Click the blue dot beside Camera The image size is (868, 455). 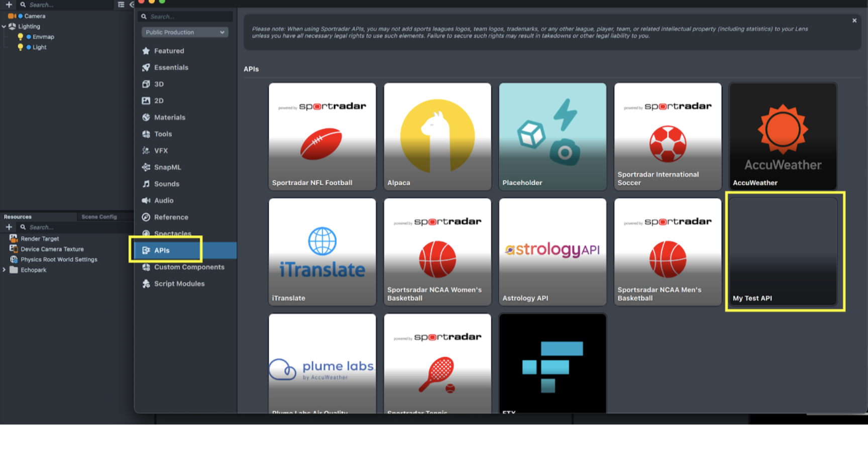(x=21, y=16)
